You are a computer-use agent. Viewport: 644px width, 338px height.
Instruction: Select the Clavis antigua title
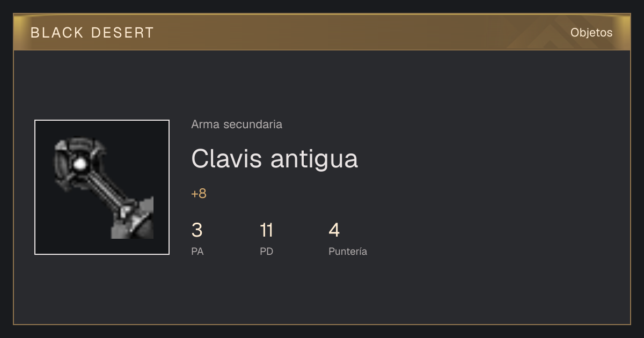[274, 159]
